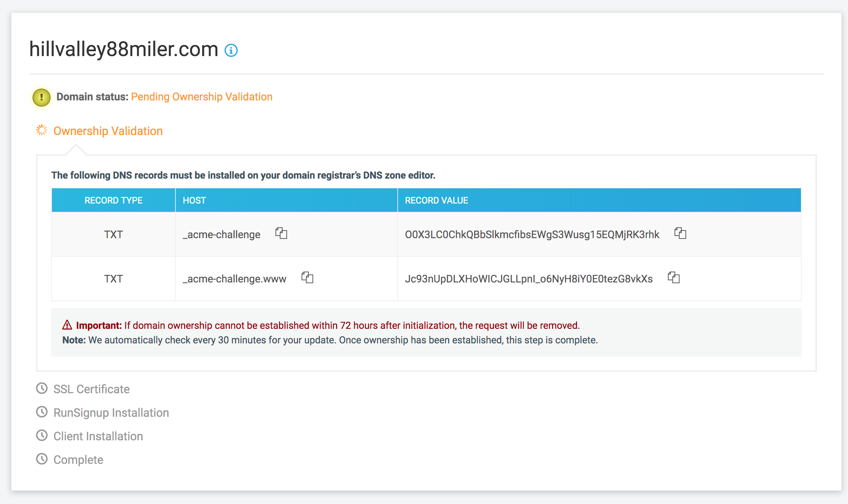The image size is (848, 504).
Task: Copy the _acme-challenge.www host value
Action: pyautogui.click(x=307, y=278)
